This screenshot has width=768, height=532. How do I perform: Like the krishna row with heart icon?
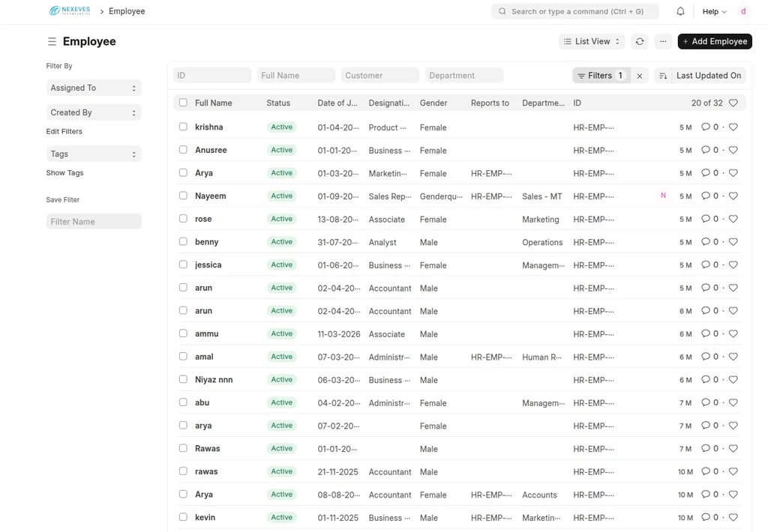click(x=733, y=127)
